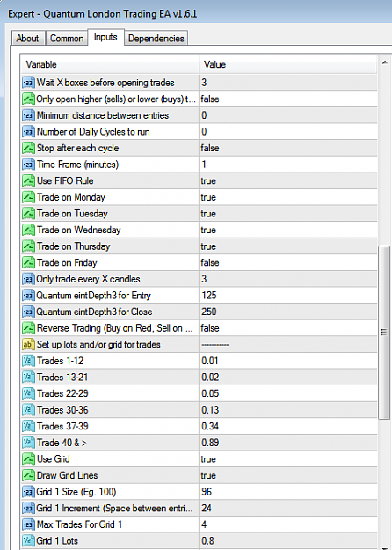392x550 pixels.
Task: Select the false value of Only open higher row
Action: pos(210,99)
